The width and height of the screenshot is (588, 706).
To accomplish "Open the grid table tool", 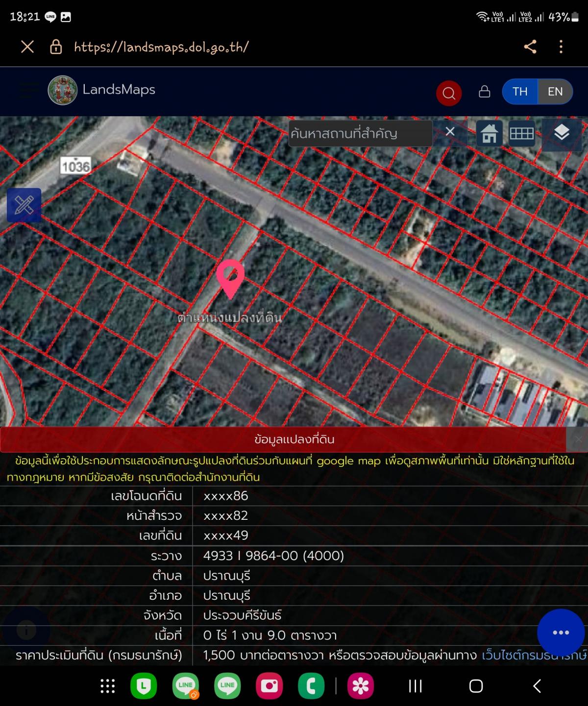I will click(521, 133).
